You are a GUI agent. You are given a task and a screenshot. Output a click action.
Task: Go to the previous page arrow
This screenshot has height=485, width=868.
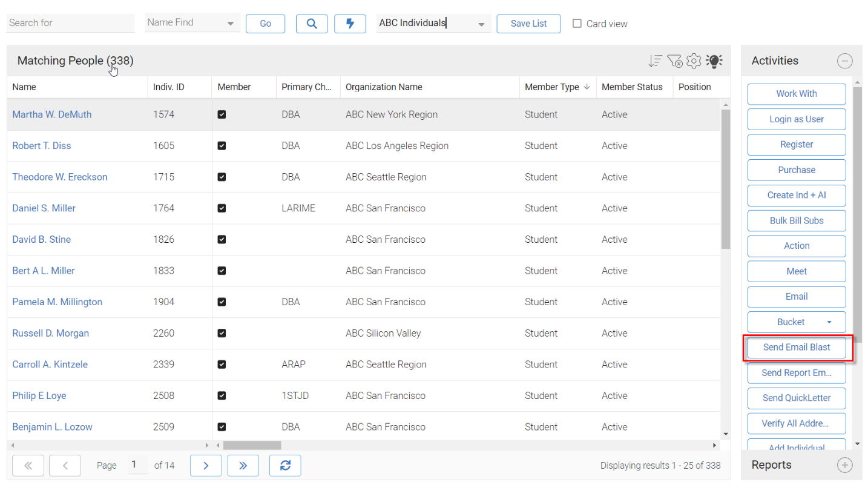pyautogui.click(x=65, y=466)
